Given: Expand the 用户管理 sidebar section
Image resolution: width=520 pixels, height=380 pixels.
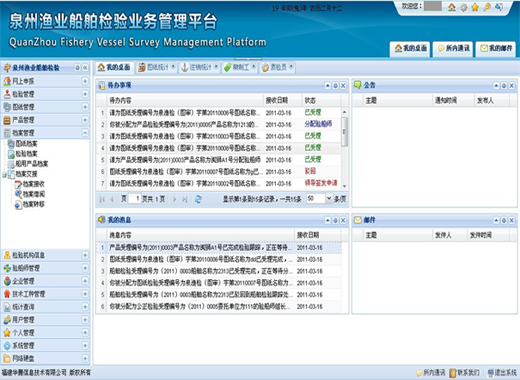Looking at the screenshot, I should pyautogui.click(x=85, y=320).
